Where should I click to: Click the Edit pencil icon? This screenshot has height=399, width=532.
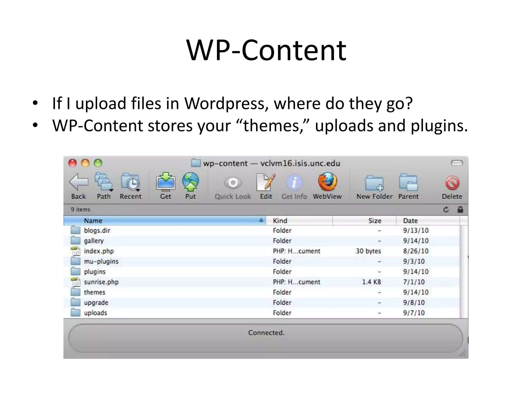(266, 182)
